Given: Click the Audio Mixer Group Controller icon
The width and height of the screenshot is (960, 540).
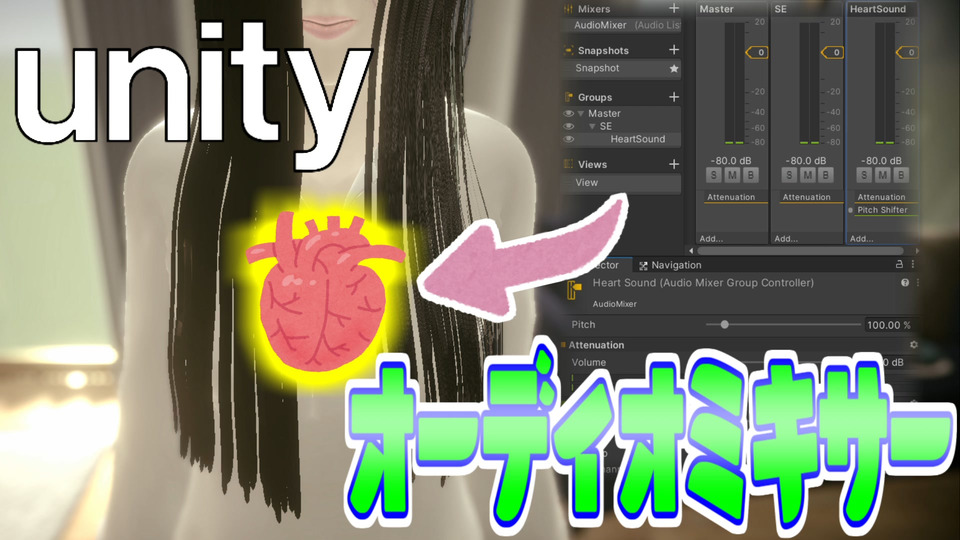Looking at the screenshot, I should coord(574,290).
